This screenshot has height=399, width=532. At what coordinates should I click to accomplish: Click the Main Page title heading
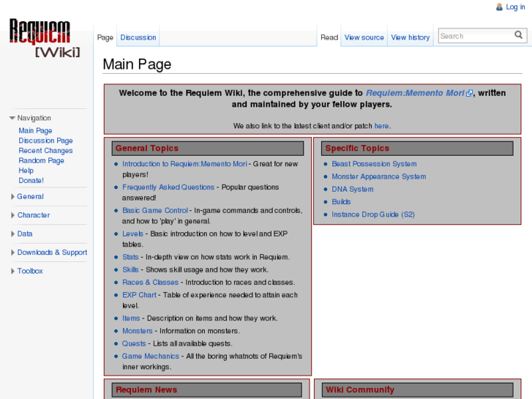137,64
